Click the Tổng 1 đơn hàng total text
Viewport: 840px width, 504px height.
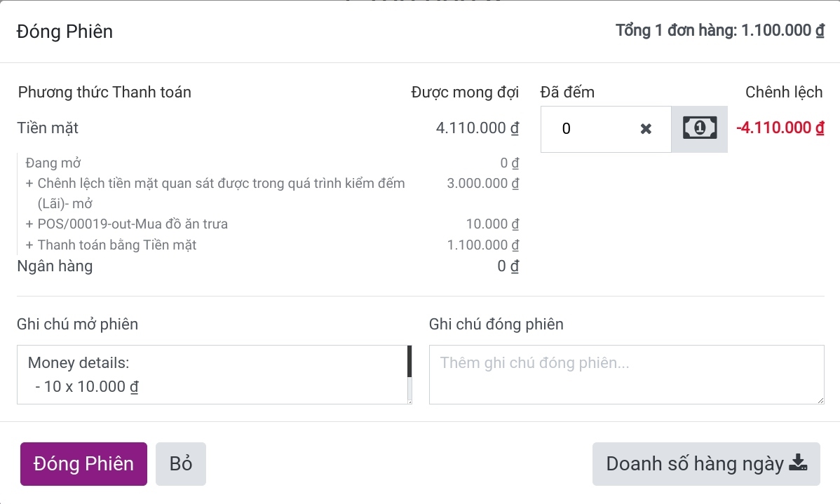pos(720,31)
